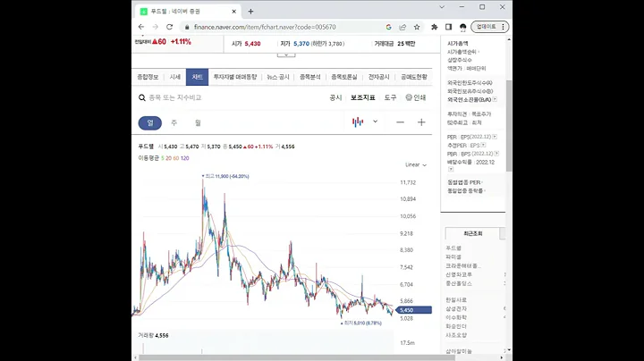
Task: Open Google icon in address bar
Action: 388,27
